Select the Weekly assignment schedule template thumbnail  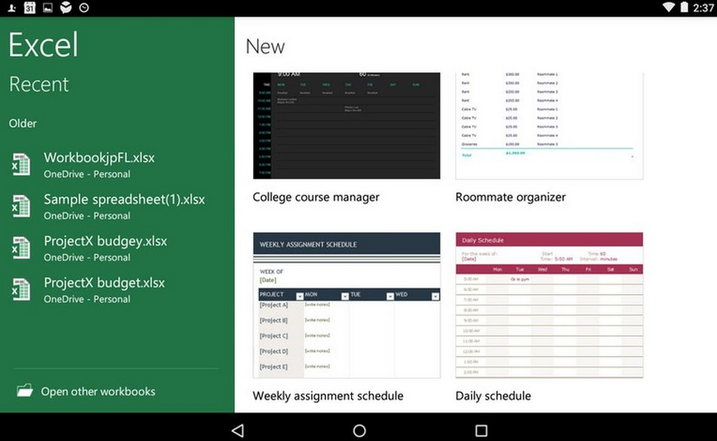[347, 305]
